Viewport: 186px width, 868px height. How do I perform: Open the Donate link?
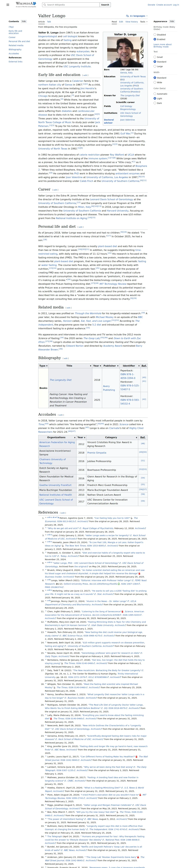pos(151,5)
